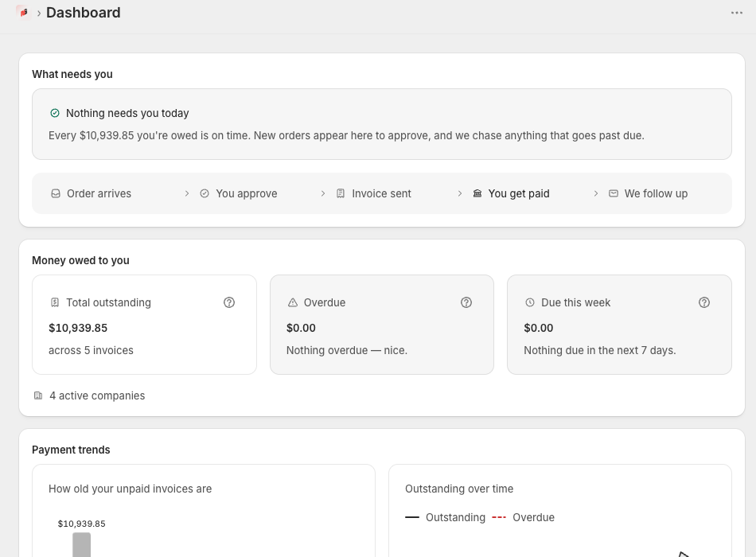
Task: Click chevron between Order arrives and You approve
Action: tap(187, 193)
